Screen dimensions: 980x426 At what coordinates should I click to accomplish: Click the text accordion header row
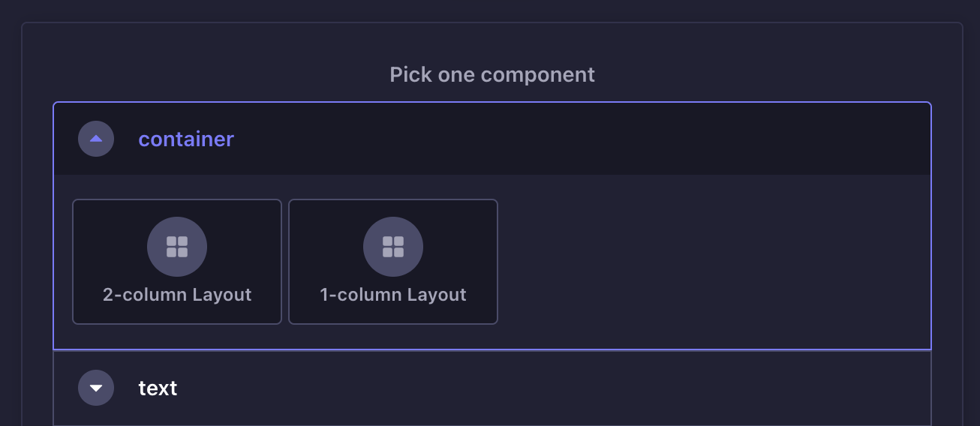[525, 388]
